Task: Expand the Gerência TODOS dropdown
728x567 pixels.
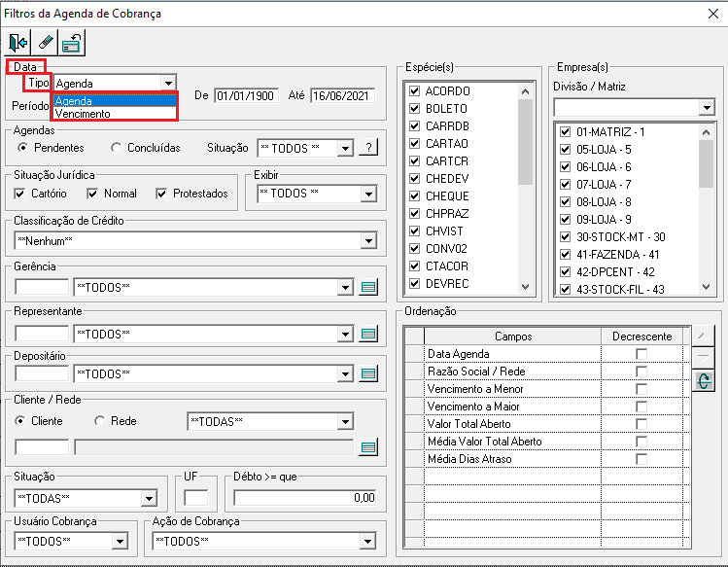Action: click(345, 288)
